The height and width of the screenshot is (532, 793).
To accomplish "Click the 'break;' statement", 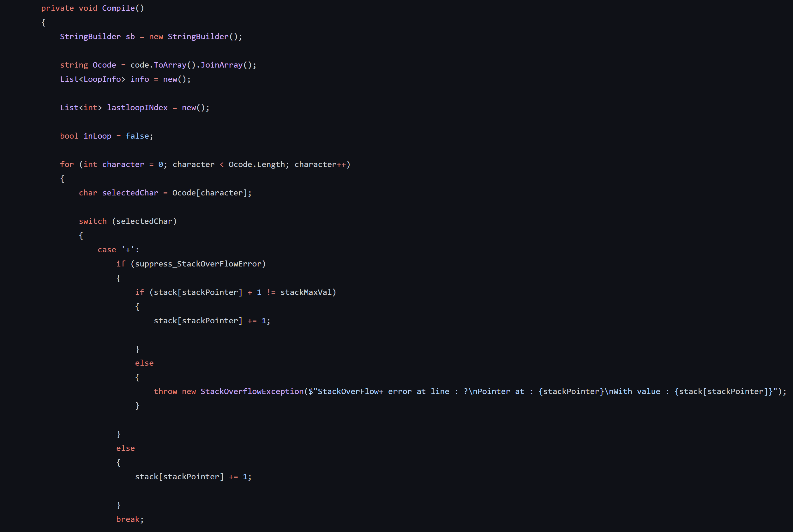I will [x=130, y=519].
